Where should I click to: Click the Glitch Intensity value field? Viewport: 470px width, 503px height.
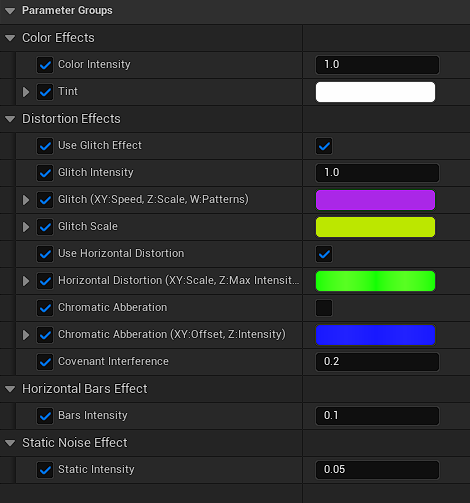377,173
